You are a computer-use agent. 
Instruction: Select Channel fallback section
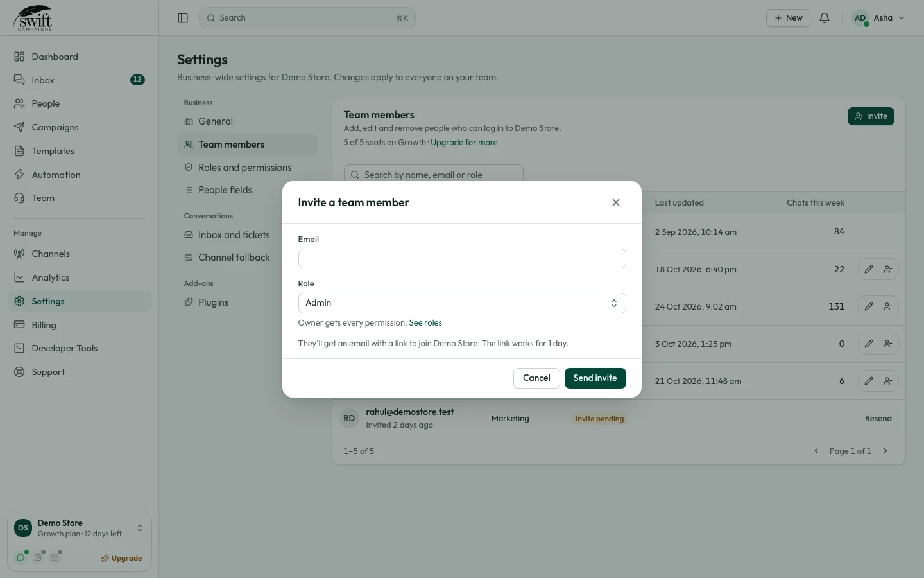230,258
